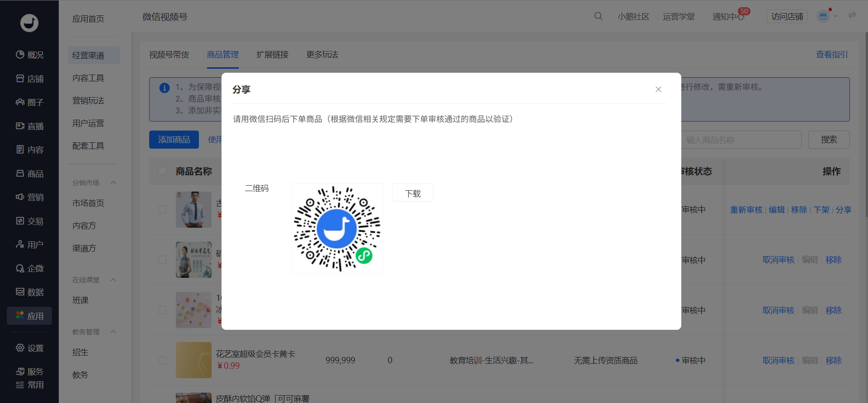Image resolution: width=868 pixels, height=403 pixels.
Task: Click 下架 link for first product
Action: (x=821, y=210)
